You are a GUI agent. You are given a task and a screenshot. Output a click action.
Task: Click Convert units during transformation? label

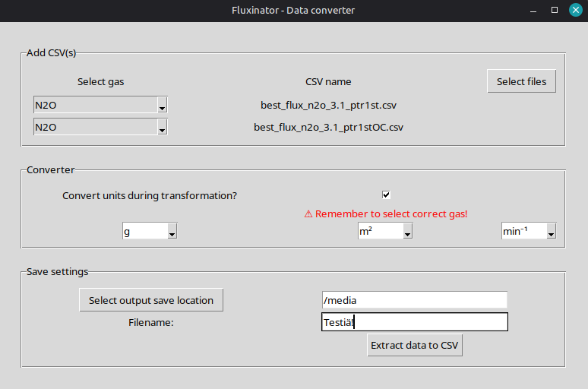[150, 195]
